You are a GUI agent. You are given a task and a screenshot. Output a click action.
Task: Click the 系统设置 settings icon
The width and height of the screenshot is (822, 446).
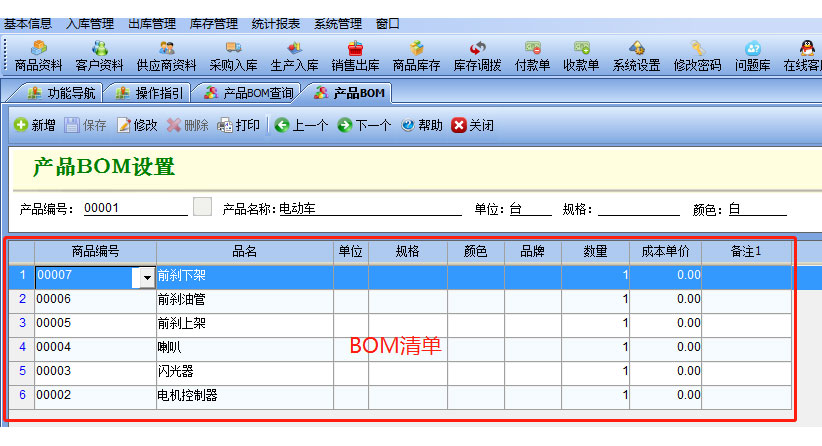point(636,56)
